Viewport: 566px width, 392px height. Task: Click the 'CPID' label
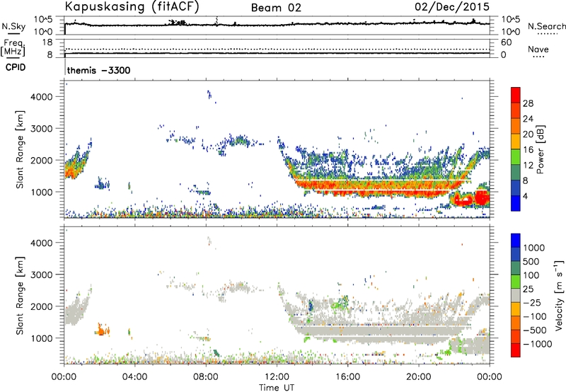click(16, 67)
